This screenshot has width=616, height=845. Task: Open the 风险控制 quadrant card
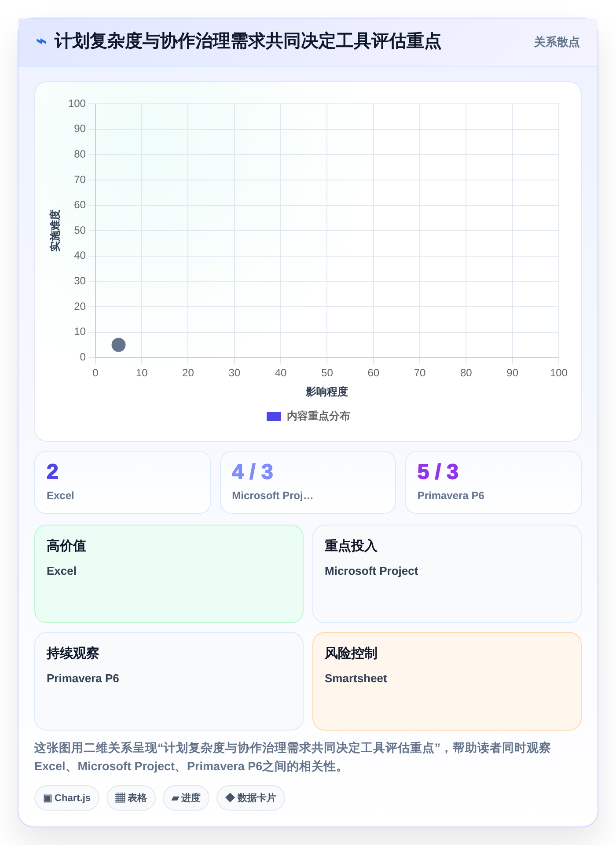coord(447,681)
